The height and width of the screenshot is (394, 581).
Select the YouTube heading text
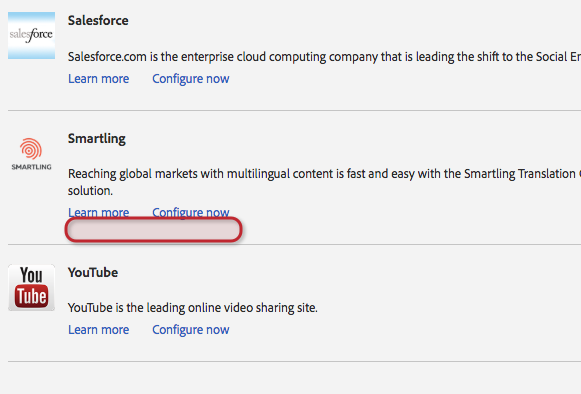pos(93,272)
